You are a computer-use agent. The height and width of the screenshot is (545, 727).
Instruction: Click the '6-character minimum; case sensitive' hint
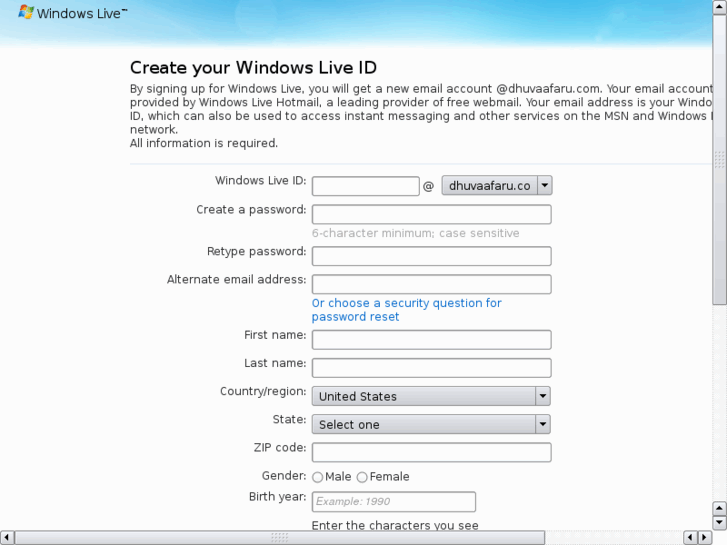(415, 233)
